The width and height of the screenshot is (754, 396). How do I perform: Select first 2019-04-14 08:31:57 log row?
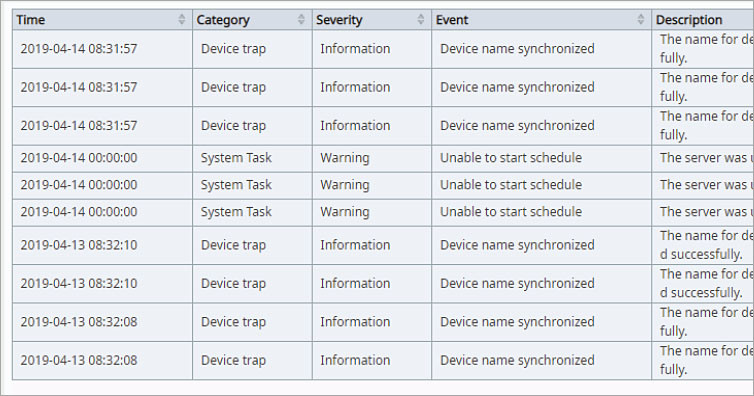[x=383, y=49]
